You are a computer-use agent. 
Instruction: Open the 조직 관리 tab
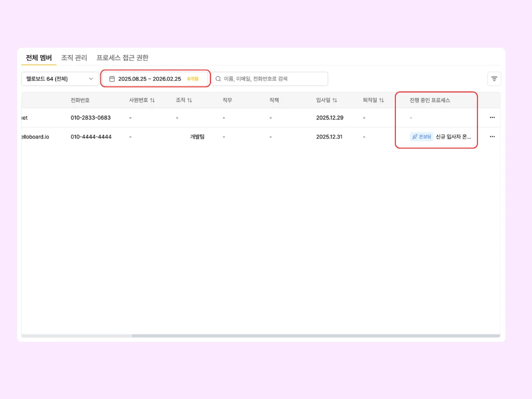tap(74, 58)
